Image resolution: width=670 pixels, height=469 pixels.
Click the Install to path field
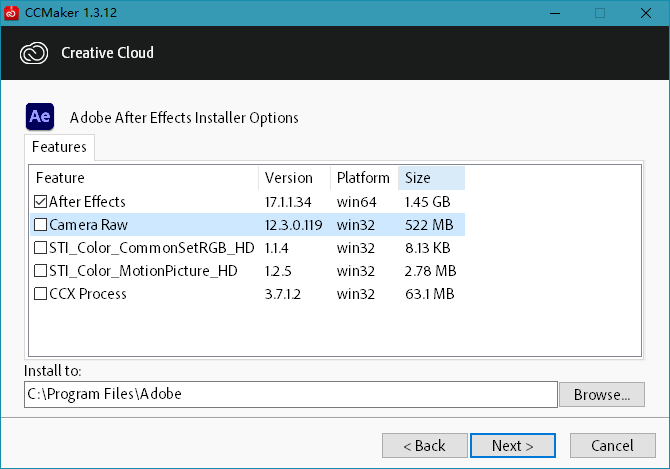[291, 394]
